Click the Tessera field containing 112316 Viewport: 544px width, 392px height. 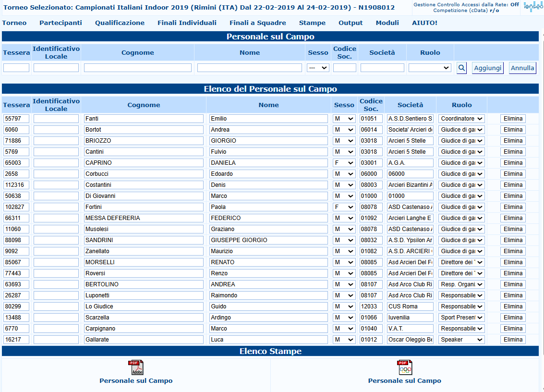pos(16,185)
